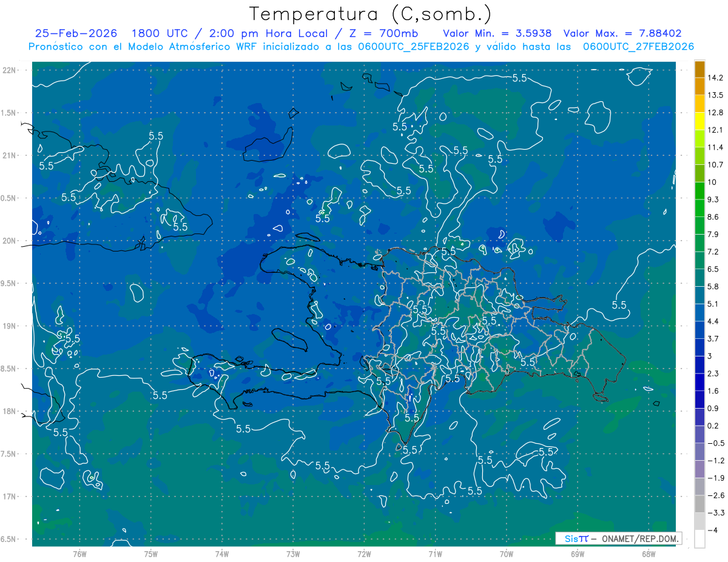Click the 22N latitude axis label

click(10, 70)
